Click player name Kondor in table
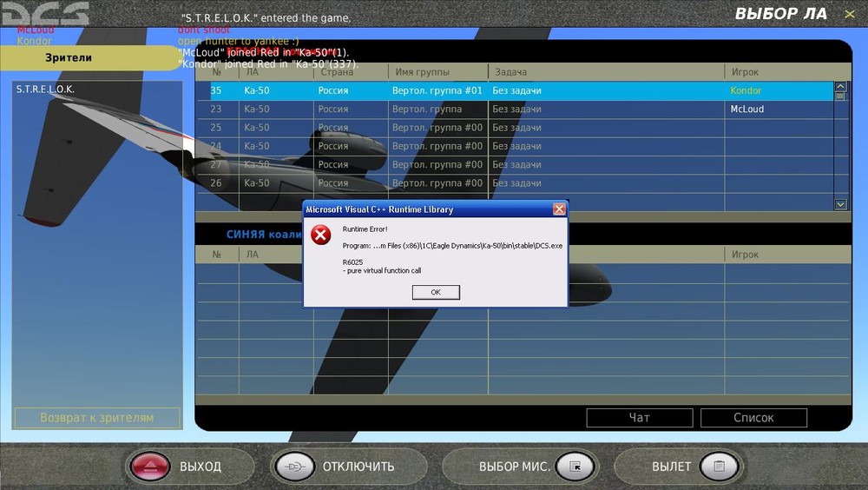The height and width of the screenshot is (490, 868). 746,90
